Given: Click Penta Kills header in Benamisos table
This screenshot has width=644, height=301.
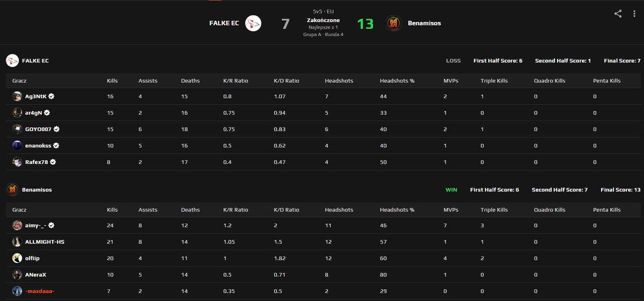Looking at the screenshot, I should click(607, 210).
